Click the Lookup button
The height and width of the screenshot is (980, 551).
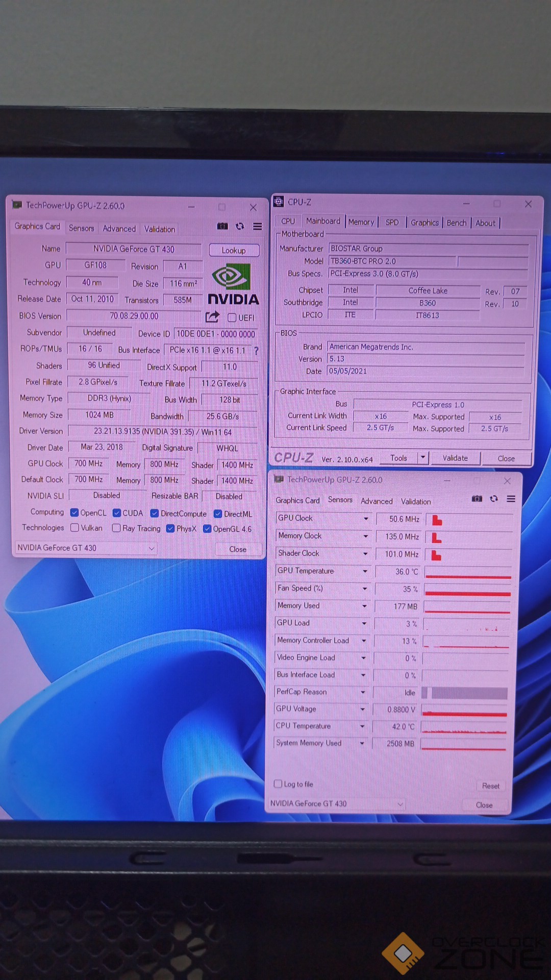point(234,251)
